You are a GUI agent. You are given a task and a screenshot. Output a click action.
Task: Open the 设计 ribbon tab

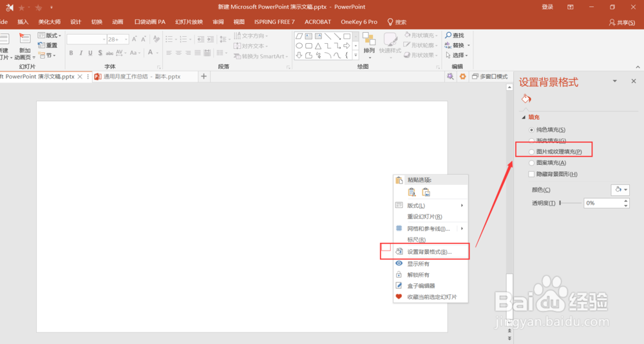tap(75, 22)
